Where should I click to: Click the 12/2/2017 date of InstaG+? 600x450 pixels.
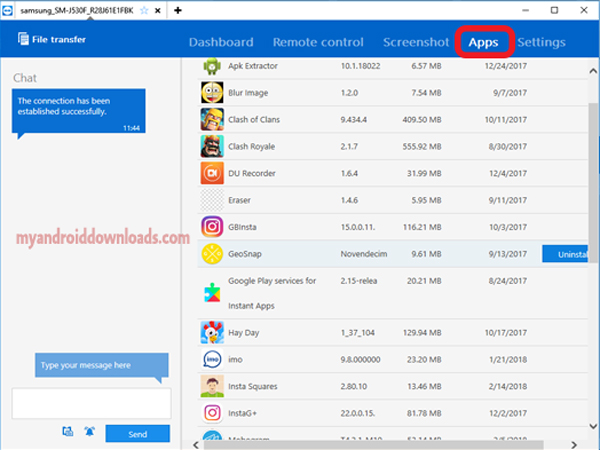tap(508, 413)
